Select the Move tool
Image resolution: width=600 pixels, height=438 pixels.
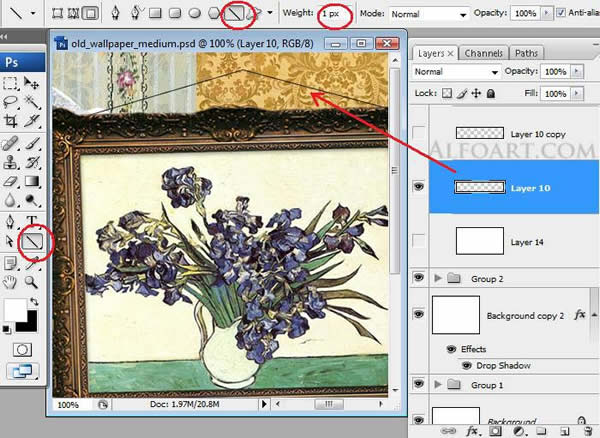pos(32,83)
